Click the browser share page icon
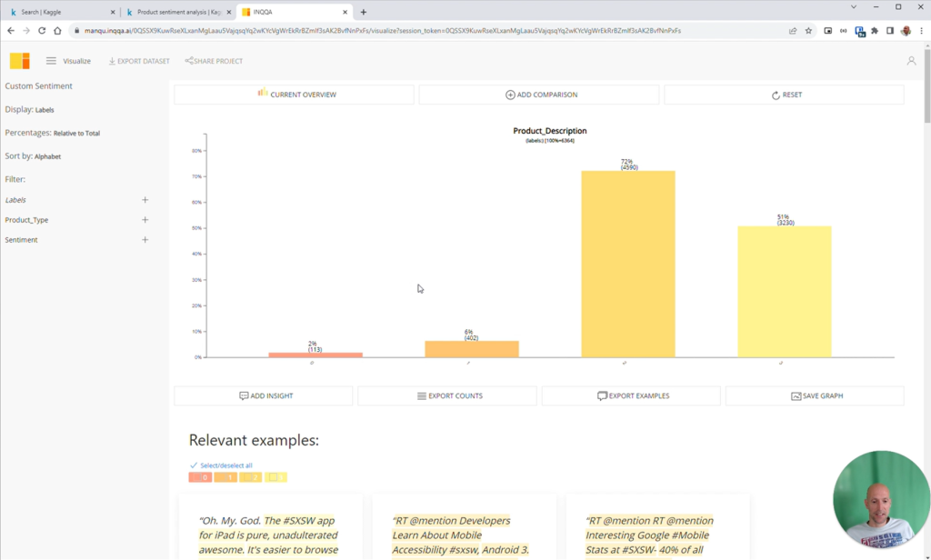 pyautogui.click(x=793, y=31)
